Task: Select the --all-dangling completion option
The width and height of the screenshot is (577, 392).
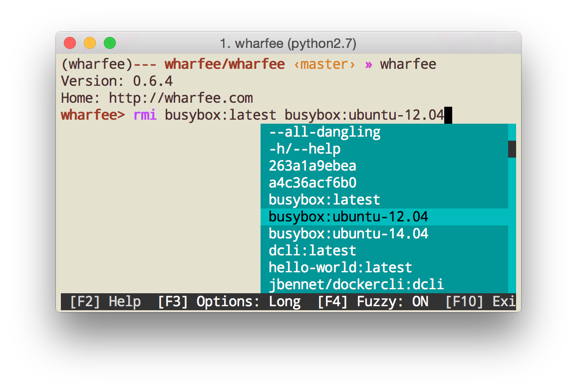Action: 384,132
